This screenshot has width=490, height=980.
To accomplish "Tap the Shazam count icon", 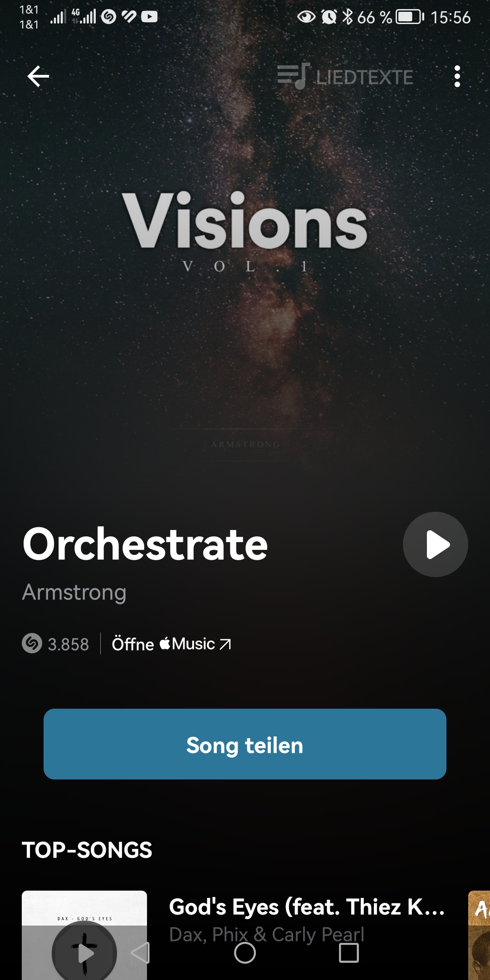I will pos(32,643).
